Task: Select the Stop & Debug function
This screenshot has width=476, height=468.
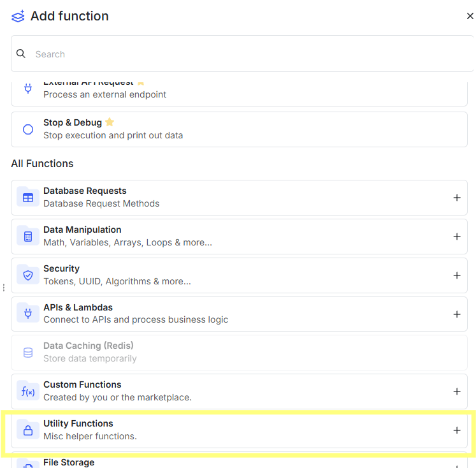Action: [x=239, y=129]
